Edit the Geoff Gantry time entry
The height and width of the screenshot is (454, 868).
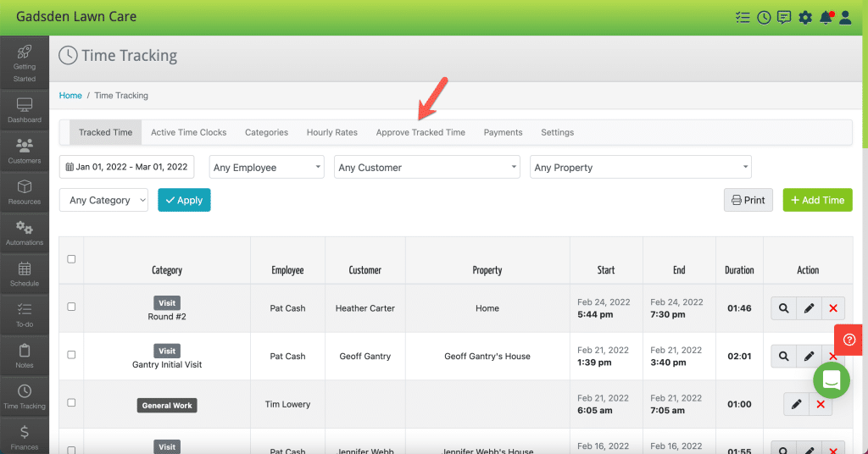809,356
